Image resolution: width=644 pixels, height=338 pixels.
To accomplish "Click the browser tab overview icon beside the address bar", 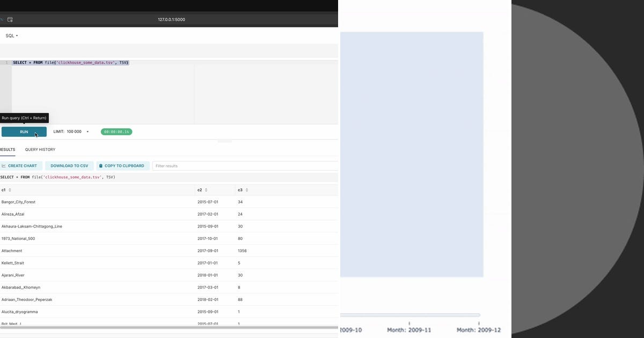I will (x=10, y=19).
